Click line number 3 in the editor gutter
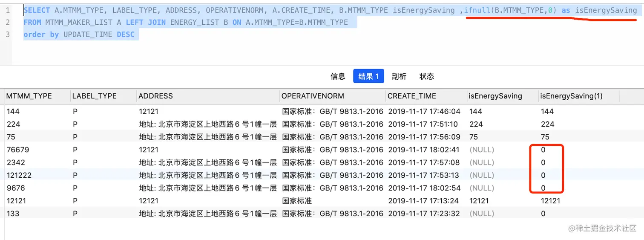This screenshot has height=240, width=644. 8,35
